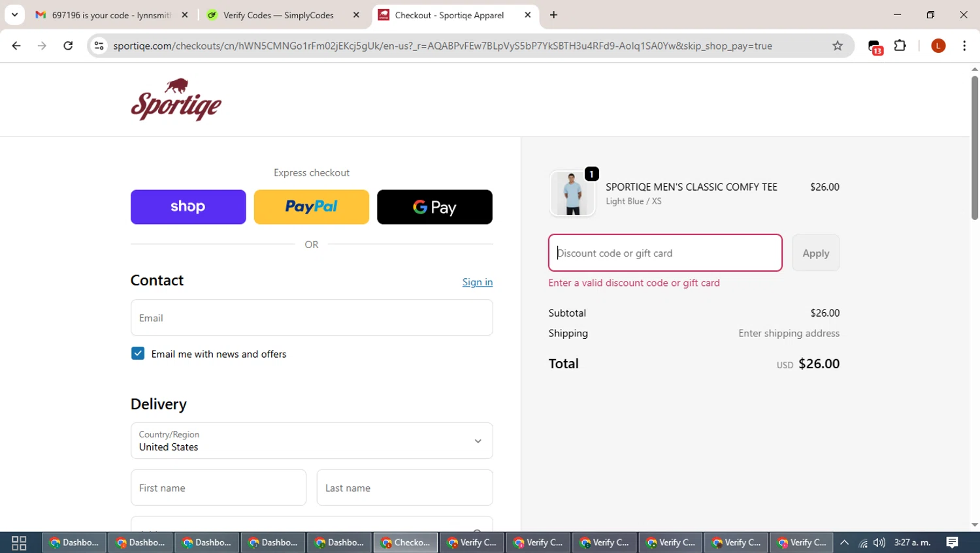Select the 'Enter shipping address' text
The image size is (980, 553).
click(x=789, y=333)
